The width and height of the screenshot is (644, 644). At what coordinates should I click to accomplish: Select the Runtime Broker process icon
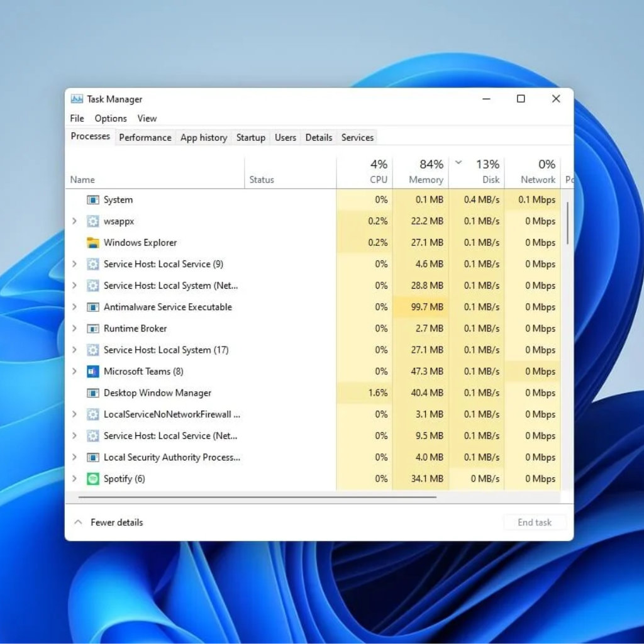[93, 328]
